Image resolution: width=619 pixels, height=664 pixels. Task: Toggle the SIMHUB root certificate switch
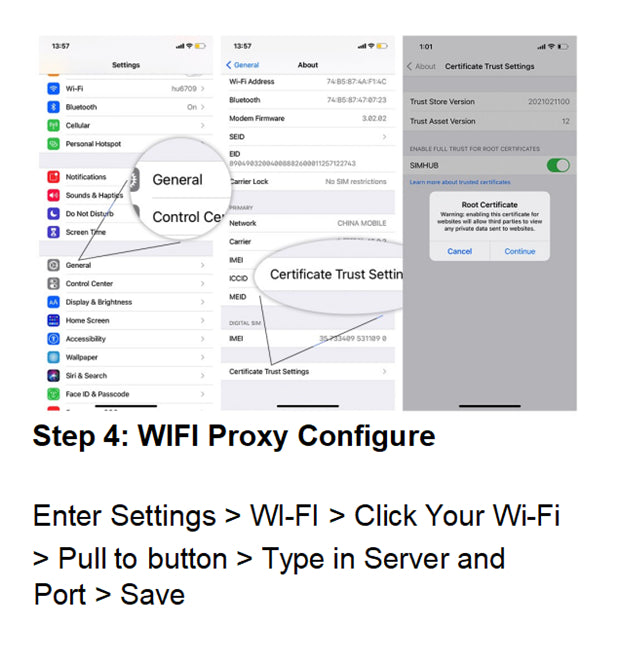pyautogui.click(x=558, y=166)
